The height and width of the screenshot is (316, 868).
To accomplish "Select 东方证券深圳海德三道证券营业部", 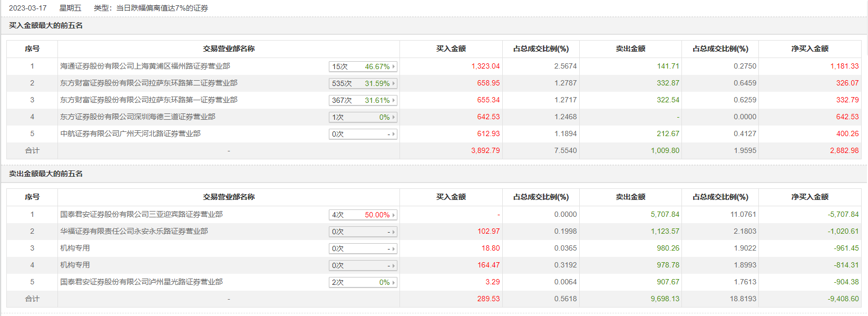I will pos(138,117).
